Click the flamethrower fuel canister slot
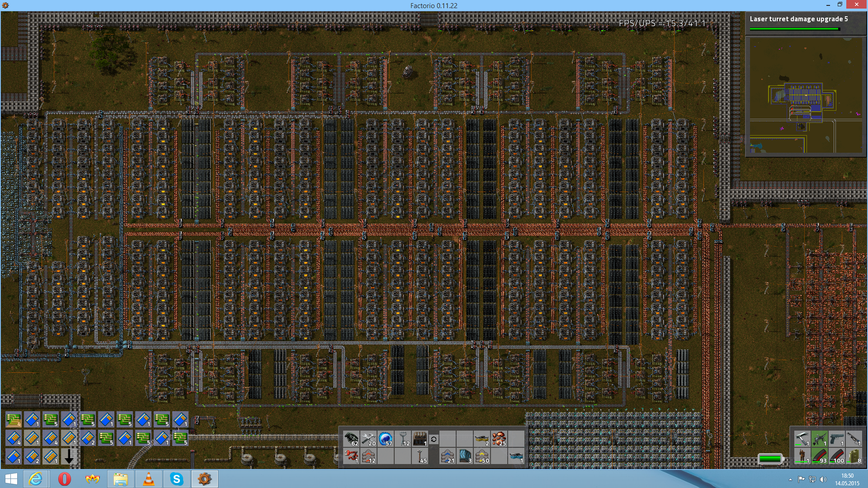Screen dimensions: 868x488 click(854, 456)
